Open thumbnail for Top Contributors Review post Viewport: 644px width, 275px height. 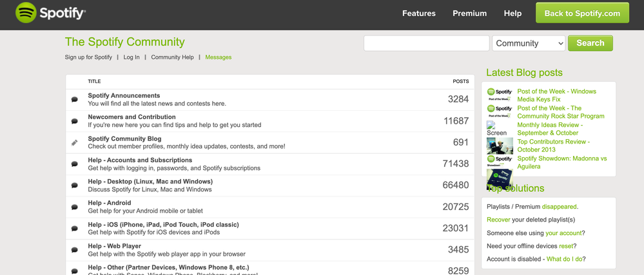coord(500,146)
